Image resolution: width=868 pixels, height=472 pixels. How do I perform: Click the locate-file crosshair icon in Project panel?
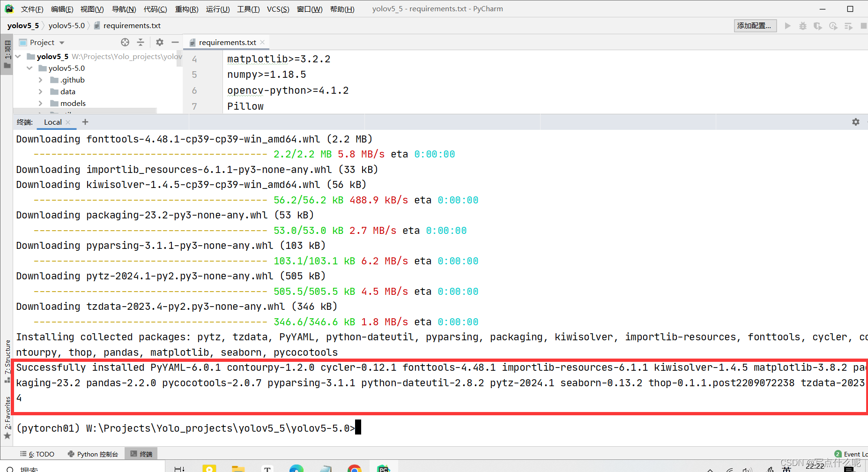[125, 42]
